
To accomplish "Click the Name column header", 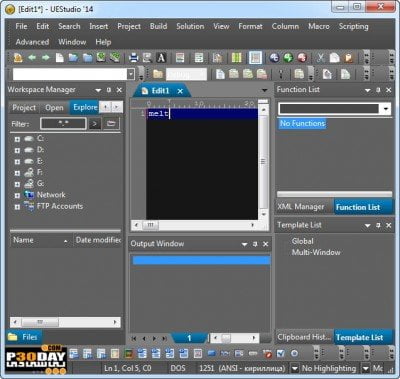I will [41, 240].
